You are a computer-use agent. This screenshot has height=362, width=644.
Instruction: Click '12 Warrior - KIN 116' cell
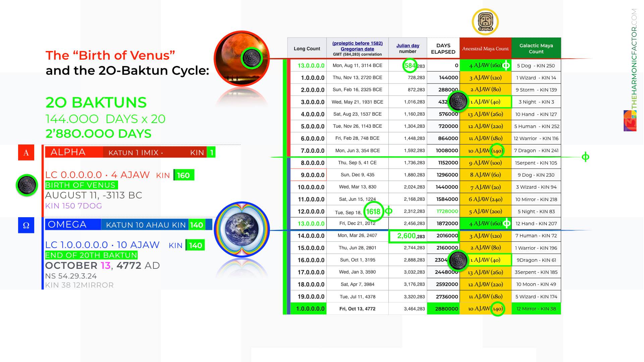tap(536, 138)
